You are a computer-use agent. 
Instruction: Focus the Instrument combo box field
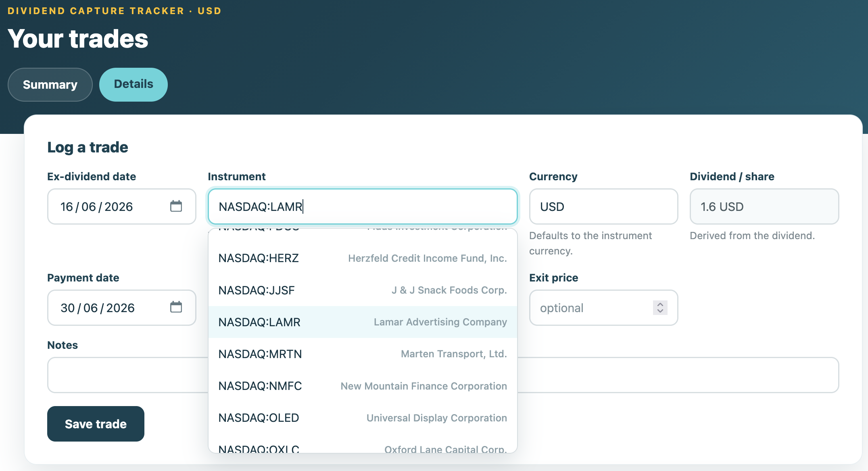[363, 206]
